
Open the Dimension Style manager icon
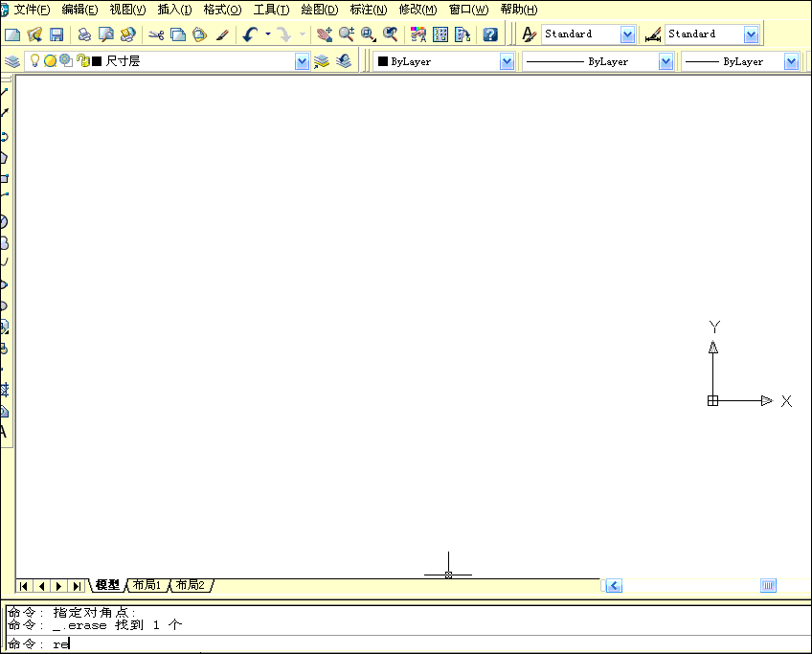(652, 34)
